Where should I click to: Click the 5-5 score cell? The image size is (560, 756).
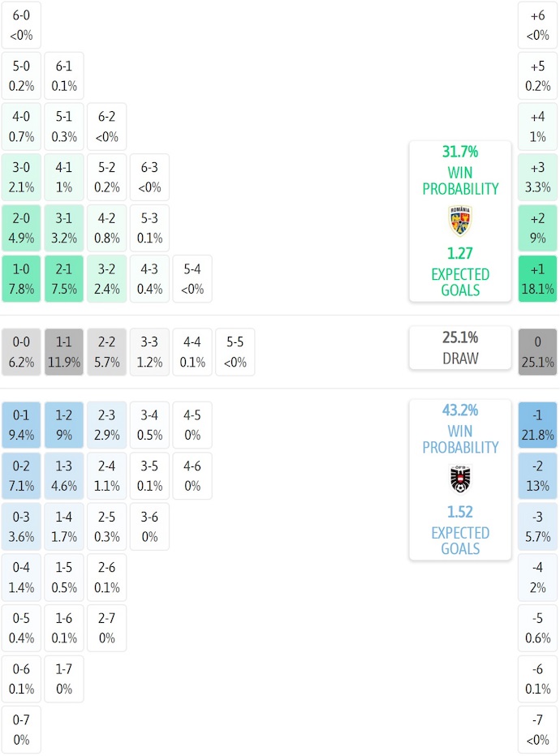235,352
